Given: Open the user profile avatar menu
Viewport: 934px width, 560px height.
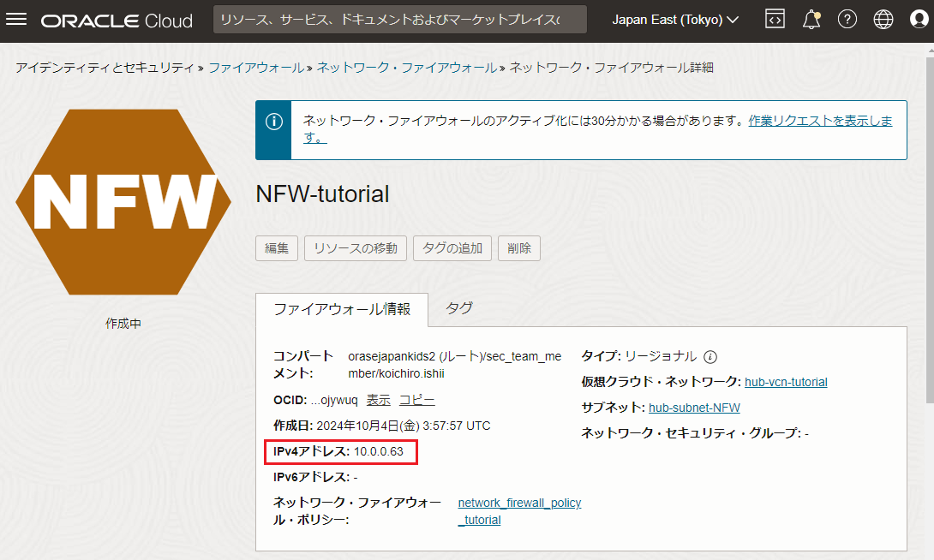Looking at the screenshot, I should [919, 19].
